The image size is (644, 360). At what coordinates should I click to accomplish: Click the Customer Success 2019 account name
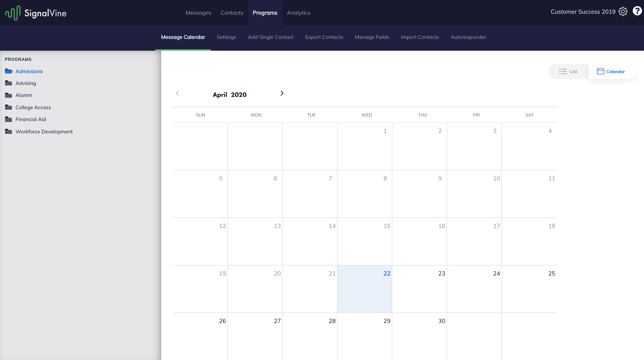pos(583,11)
